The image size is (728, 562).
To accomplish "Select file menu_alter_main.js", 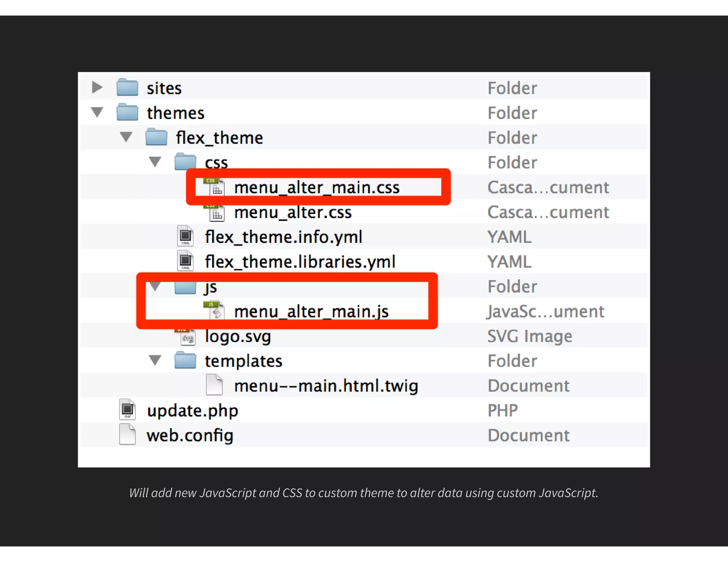I will (x=311, y=312).
